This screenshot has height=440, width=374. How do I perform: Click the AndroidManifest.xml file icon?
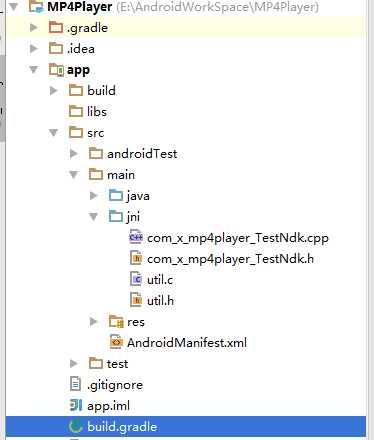point(116,342)
